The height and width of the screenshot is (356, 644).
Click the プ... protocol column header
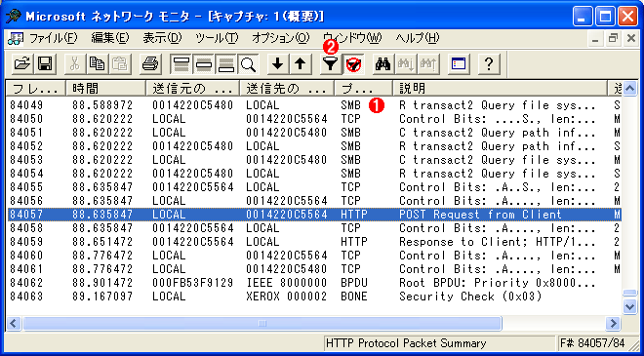point(364,88)
